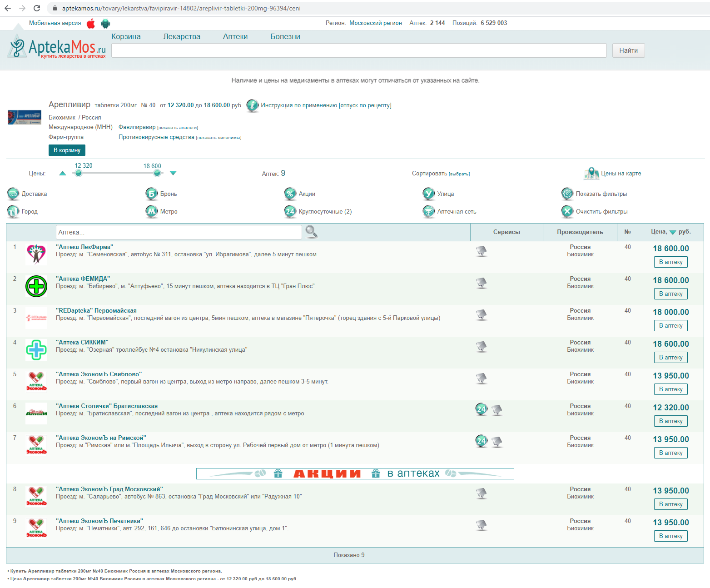Image resolution: width=710 pixels, height=588 pixels.
Task: Sort by price using the Цена column arrow
Action: [673, 232]
